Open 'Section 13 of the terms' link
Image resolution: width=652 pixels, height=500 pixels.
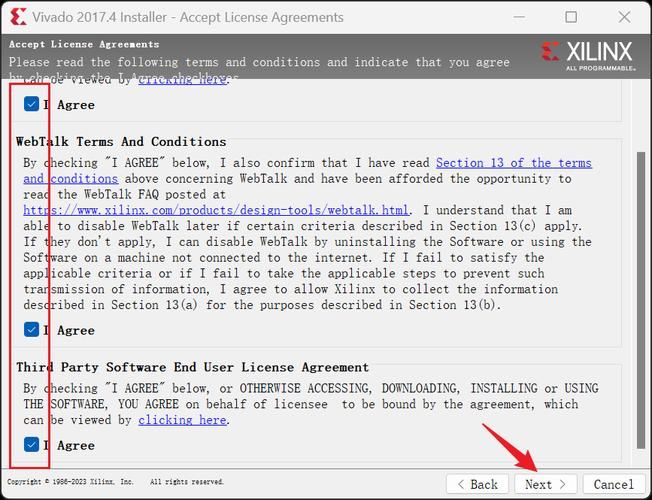(513, 163)
